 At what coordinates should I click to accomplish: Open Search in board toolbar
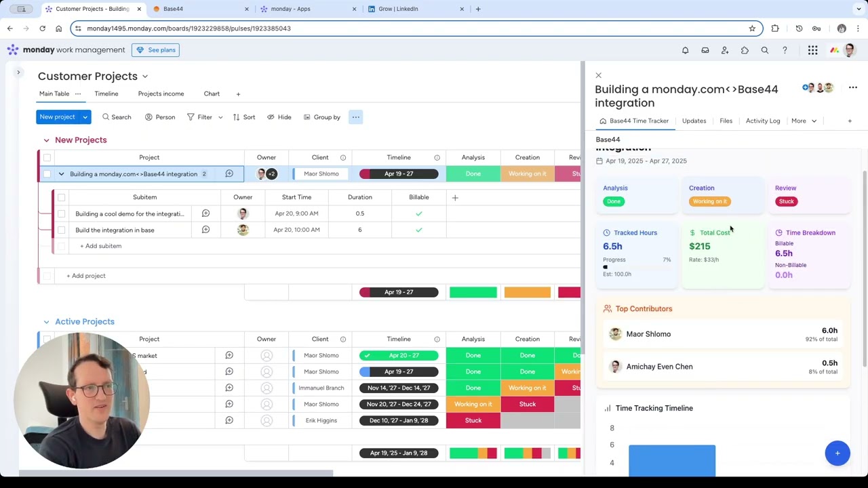[x=117, y=117]
